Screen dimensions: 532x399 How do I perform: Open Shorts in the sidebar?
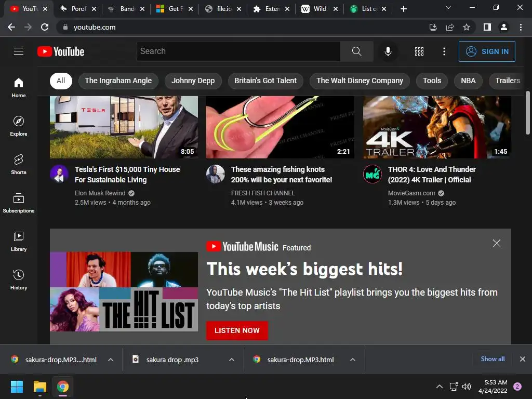click(19, 164)
